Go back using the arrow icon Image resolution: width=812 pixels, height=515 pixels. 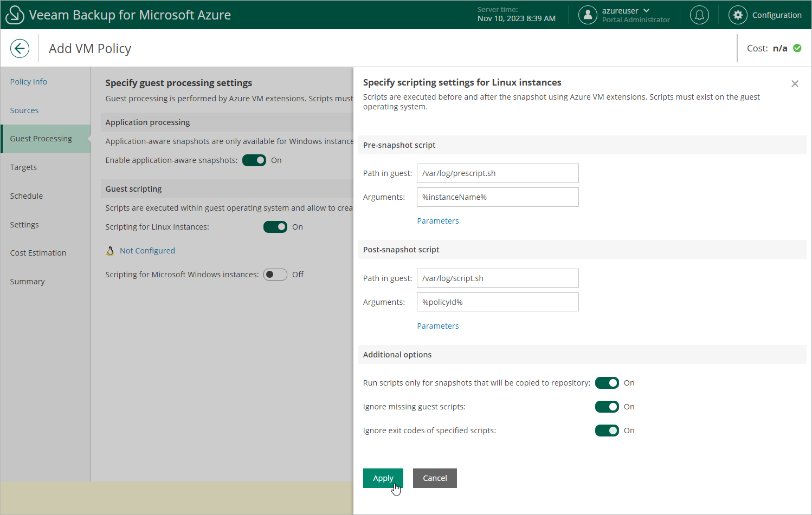coord(20,48)
